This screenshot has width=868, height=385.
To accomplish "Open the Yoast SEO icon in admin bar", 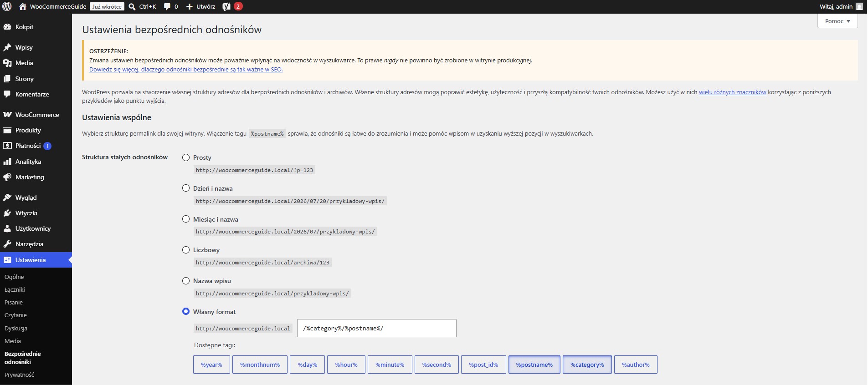I will pyautogui.click(x=226, y=6).
